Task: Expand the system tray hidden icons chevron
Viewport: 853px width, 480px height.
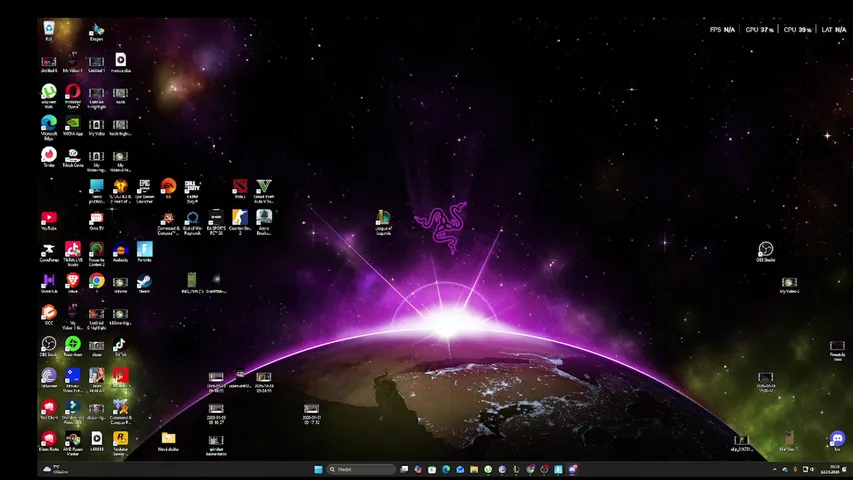Action: pos(775,470)
